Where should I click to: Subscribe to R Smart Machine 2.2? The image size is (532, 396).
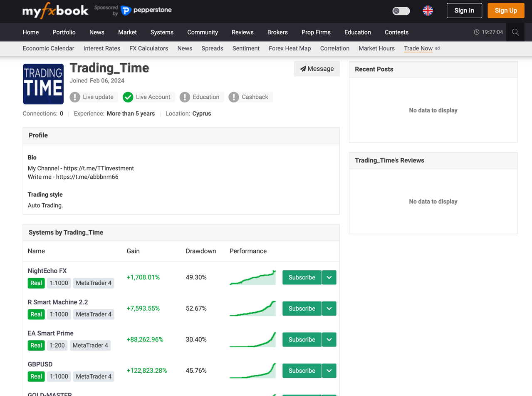pyautogui.click(x=302, y=309)
